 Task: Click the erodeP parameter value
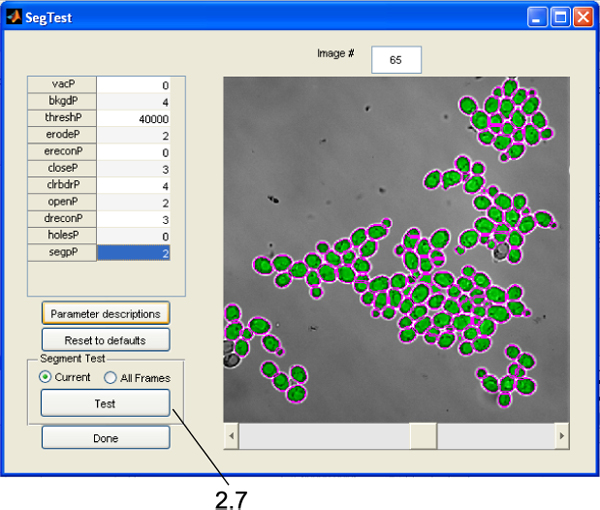(x=133, y=135)
